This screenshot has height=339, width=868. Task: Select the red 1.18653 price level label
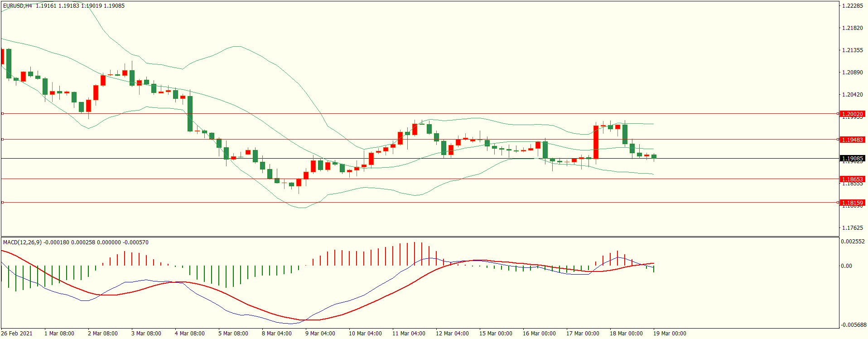(852, 179)
